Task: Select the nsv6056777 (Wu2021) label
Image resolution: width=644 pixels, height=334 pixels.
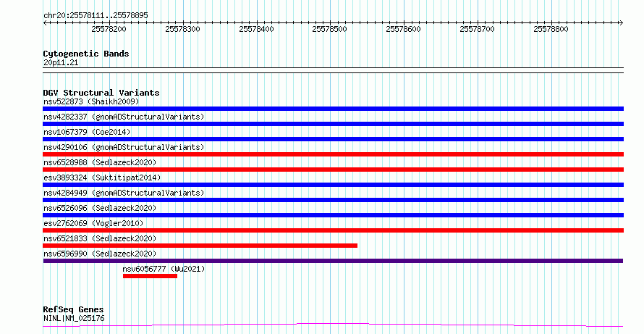Action: (164, 269)
